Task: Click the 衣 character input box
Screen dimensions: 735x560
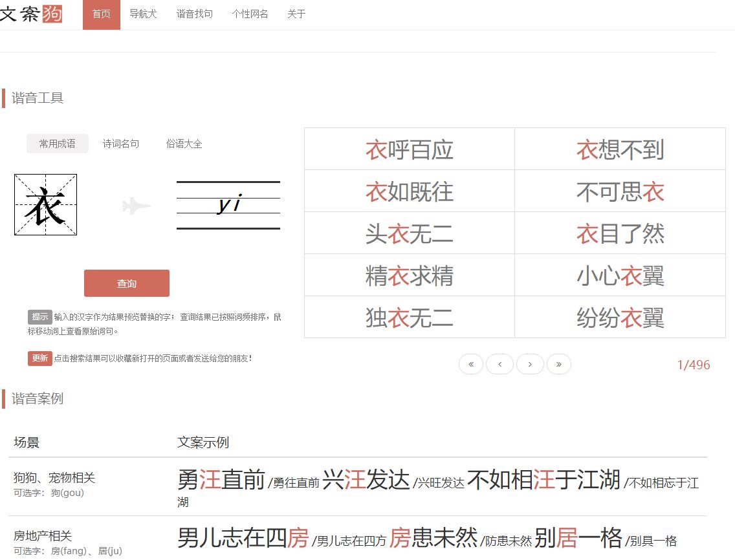Action: click(45, 205)
